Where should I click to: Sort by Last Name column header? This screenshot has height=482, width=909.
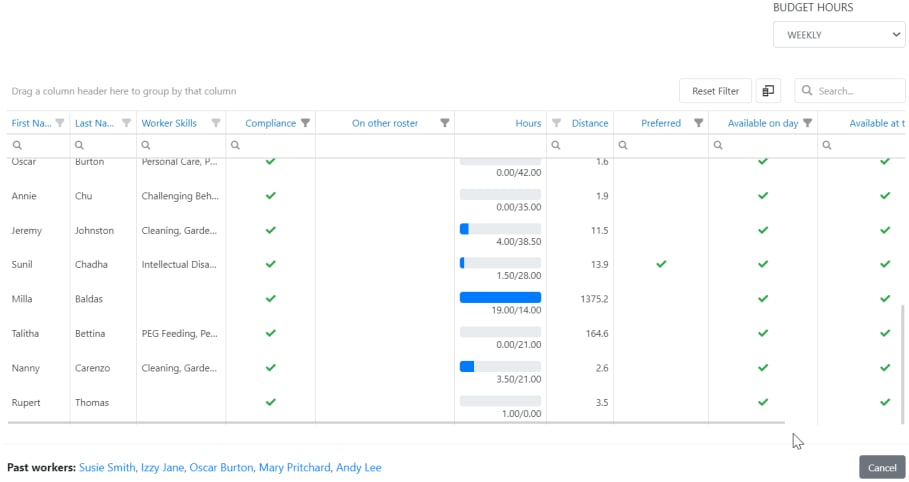pyautogui.click(x=94, y=123)
